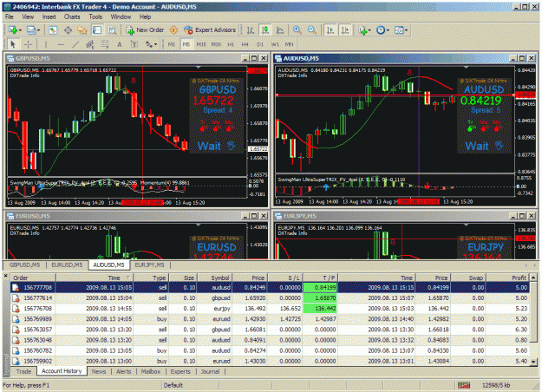Open the Strategy Tester icon

[112, 30]
